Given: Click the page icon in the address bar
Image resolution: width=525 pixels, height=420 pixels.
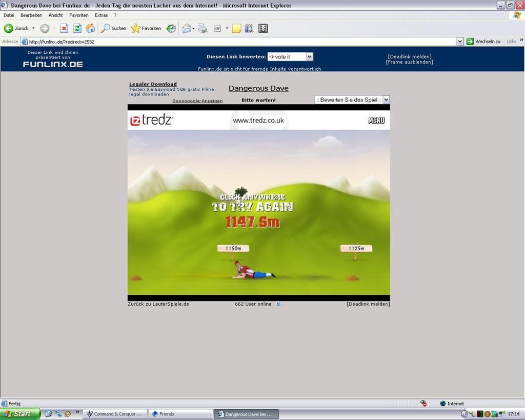Looking at the screenshot, I should [24, 42].
